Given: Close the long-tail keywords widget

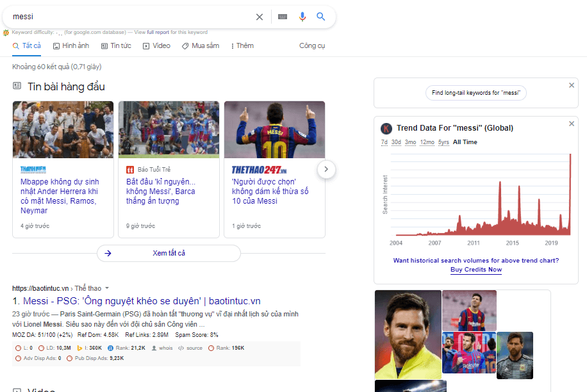Looking at the screenshot, I should [571, 85].
